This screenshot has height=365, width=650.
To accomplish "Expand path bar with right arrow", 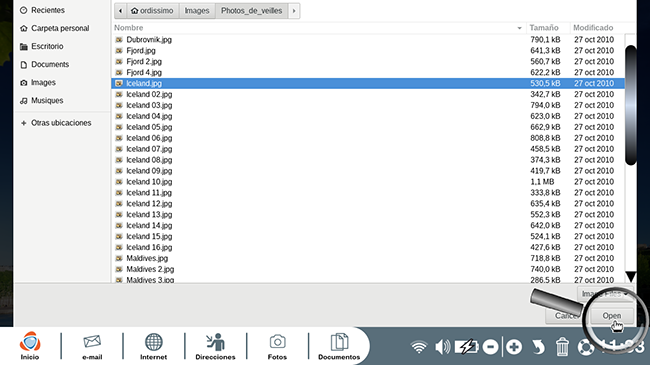I will (x=294, y=11).
